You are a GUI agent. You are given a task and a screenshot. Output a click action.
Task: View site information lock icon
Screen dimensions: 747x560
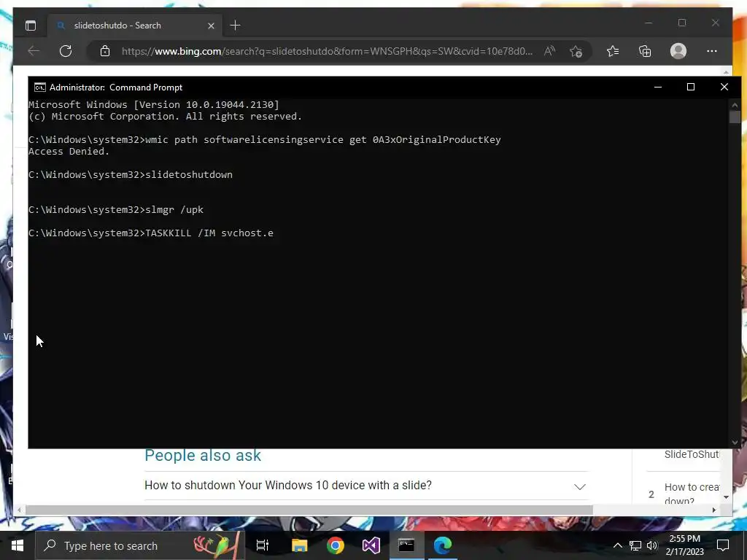pyautogui.click(x=105, y=51)
